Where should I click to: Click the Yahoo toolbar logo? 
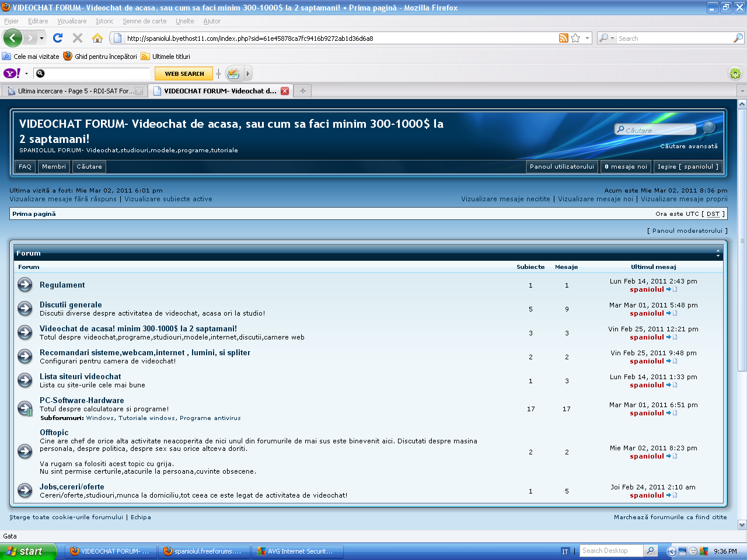click(12, 73)
